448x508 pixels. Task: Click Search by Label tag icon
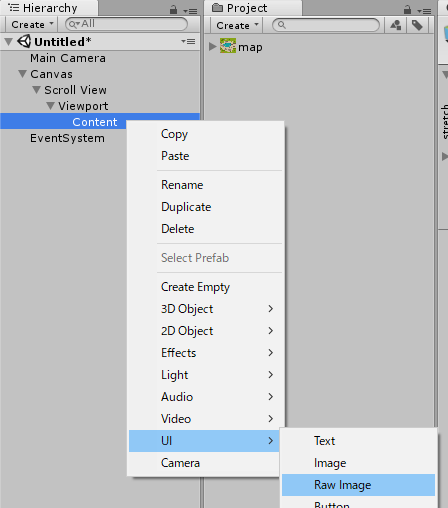417,25
